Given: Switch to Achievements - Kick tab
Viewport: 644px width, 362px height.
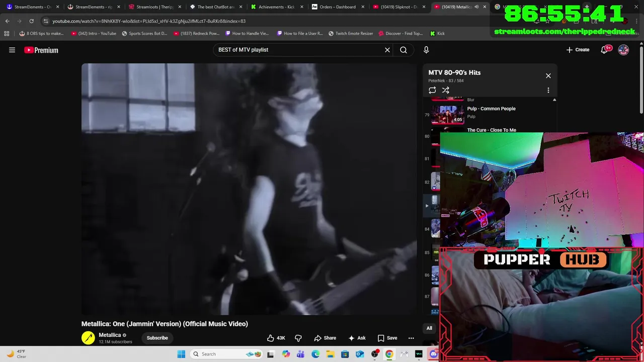Looking at the screenshot, I should (x=276, y=7).
